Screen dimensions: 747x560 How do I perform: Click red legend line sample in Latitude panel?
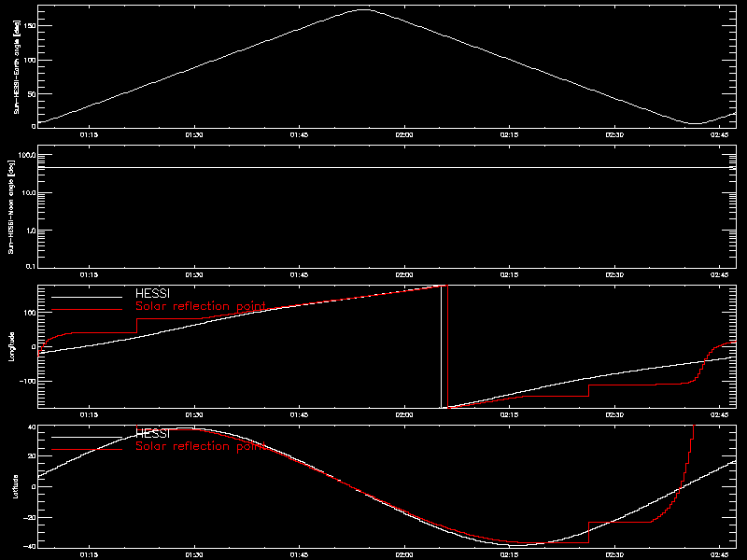87,450
